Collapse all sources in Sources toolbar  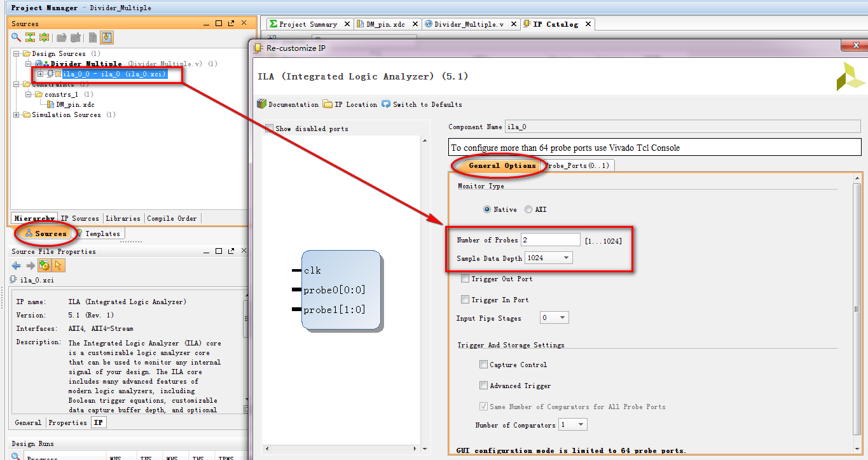click(x=30, y=38)
